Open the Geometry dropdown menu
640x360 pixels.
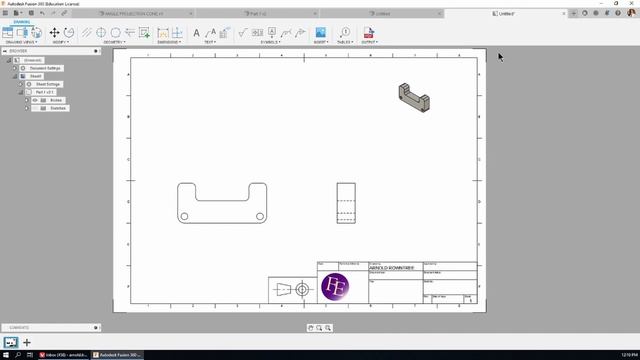click(x=114, y=42)
